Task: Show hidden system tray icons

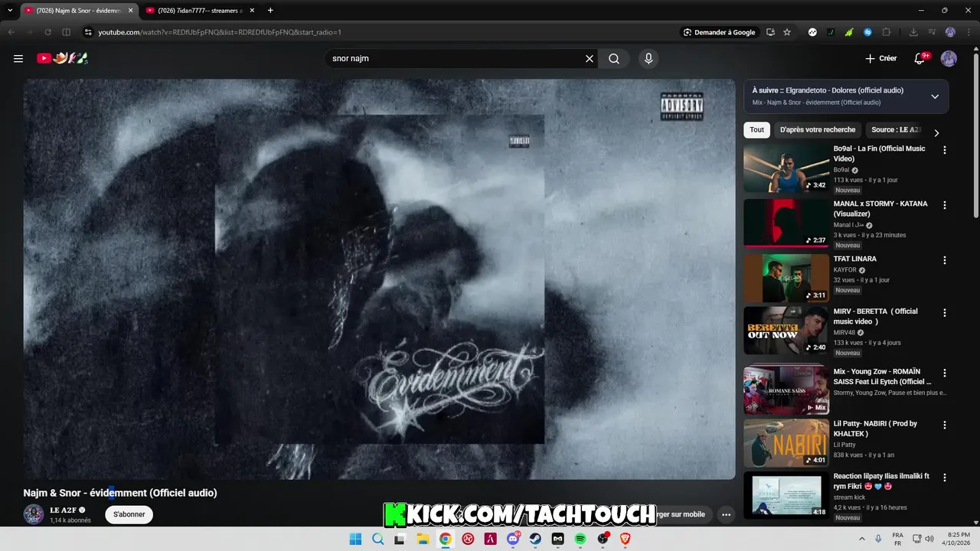Action: (862, 539)
